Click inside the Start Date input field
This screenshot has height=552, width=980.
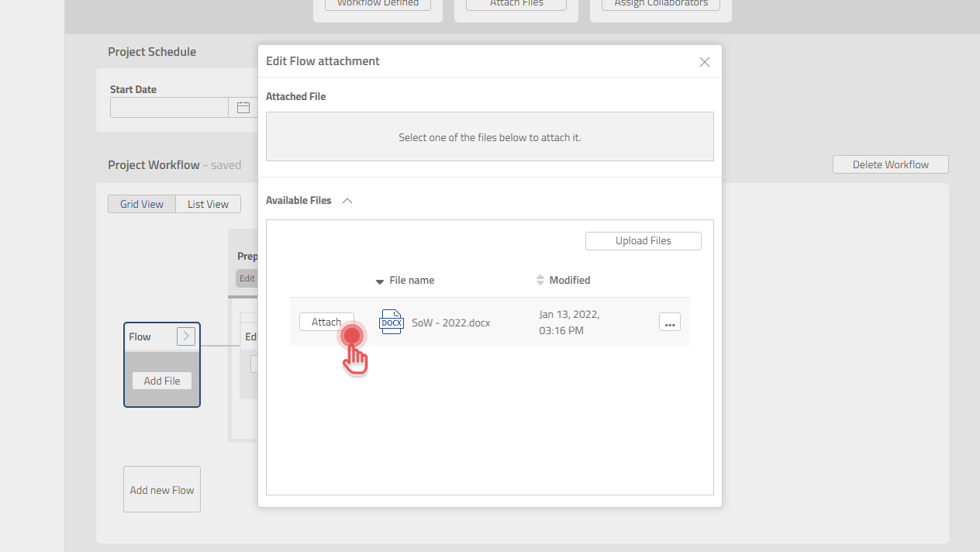[169, 107]
